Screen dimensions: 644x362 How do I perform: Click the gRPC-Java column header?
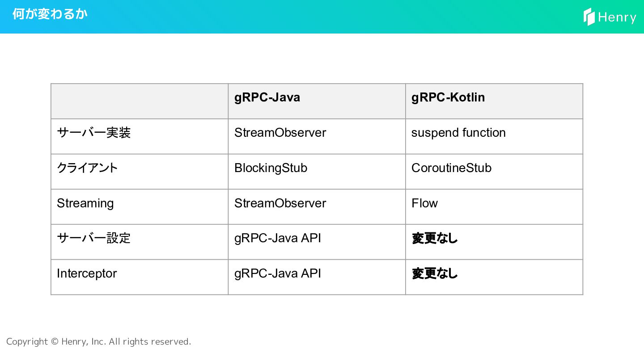coord(267,97)
